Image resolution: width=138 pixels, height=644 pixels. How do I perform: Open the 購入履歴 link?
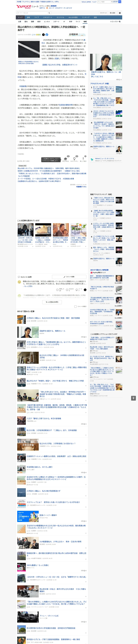[x=112, y=13]
